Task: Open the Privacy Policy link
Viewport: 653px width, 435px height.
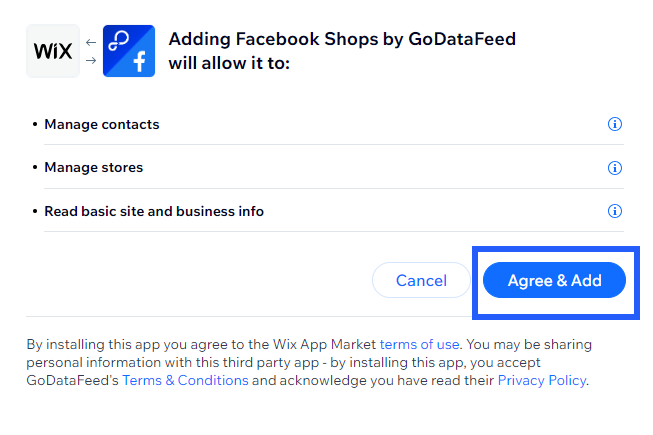Action: (542, 380)
